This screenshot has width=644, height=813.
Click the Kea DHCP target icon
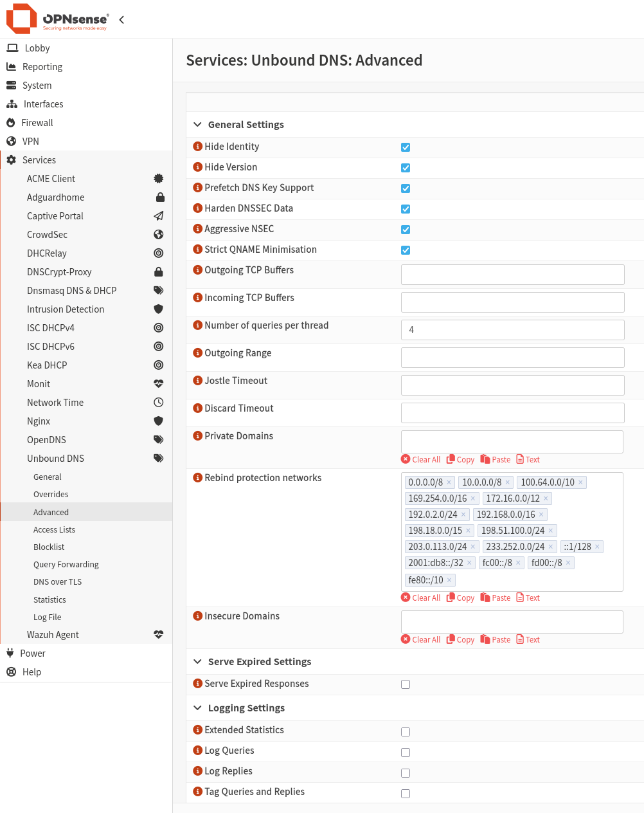click(x=159, y=365)
